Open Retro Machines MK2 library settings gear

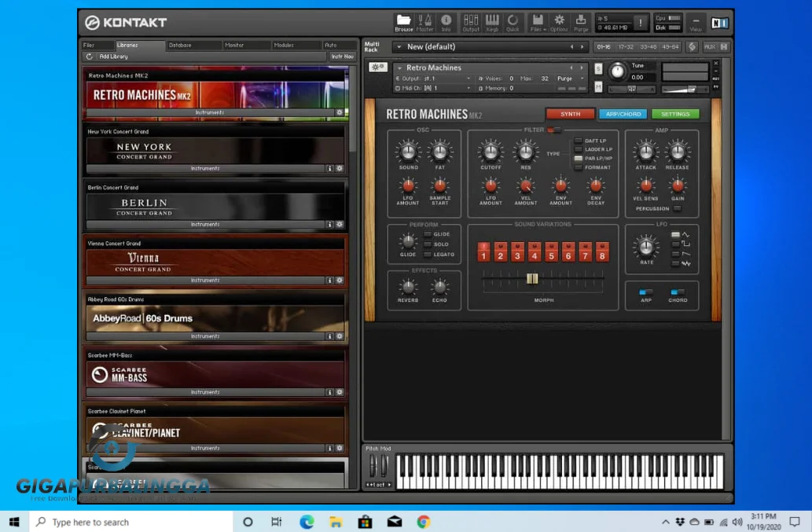[340, 112]
